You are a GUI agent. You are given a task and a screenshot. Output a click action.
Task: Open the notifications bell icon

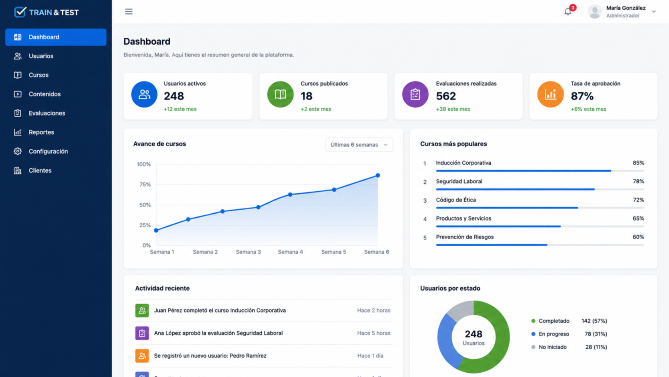568,12
